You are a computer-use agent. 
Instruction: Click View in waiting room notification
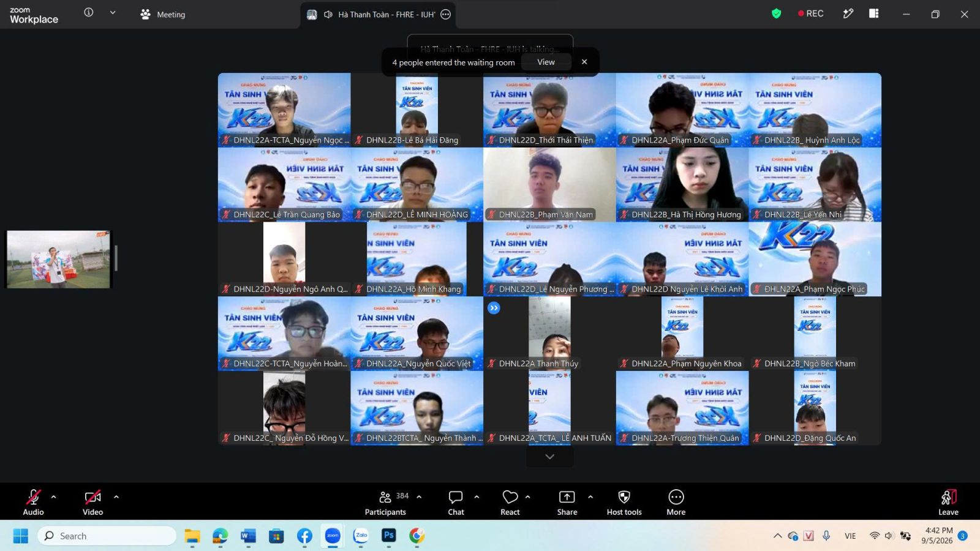[546, 62]
